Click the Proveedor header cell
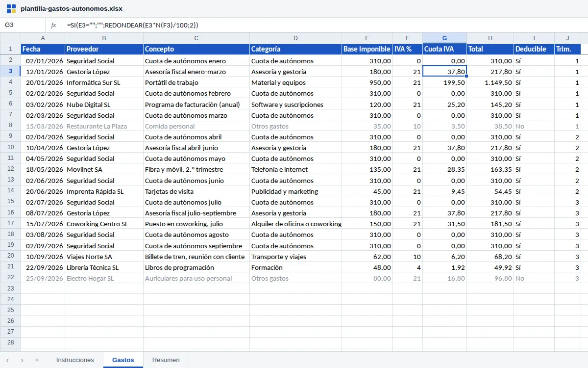 coord(104,49)
